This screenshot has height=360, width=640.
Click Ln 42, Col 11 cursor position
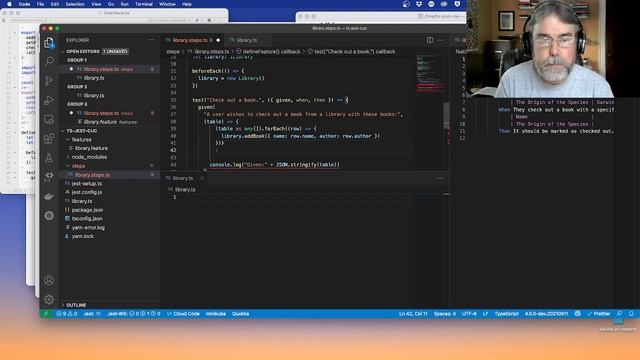413,314
